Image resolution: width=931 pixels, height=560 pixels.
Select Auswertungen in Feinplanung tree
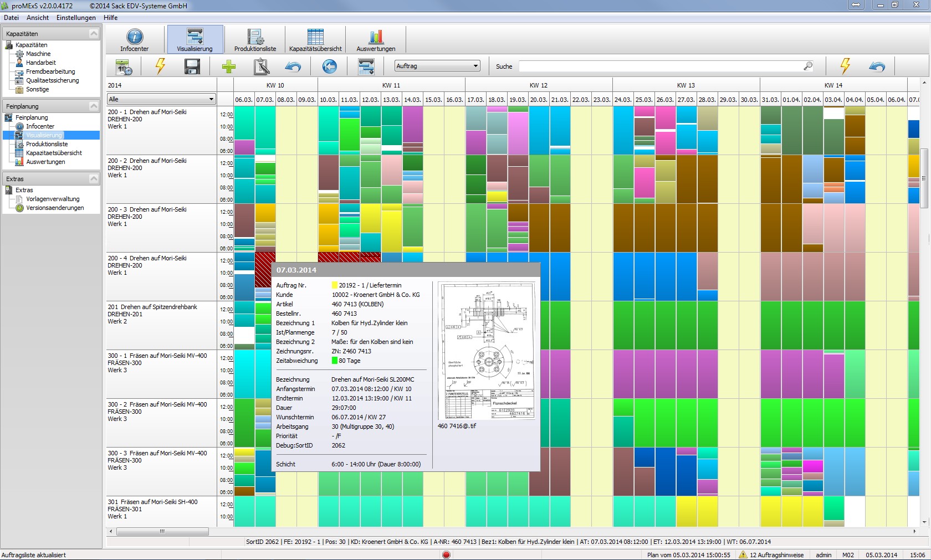click(45, 162)
